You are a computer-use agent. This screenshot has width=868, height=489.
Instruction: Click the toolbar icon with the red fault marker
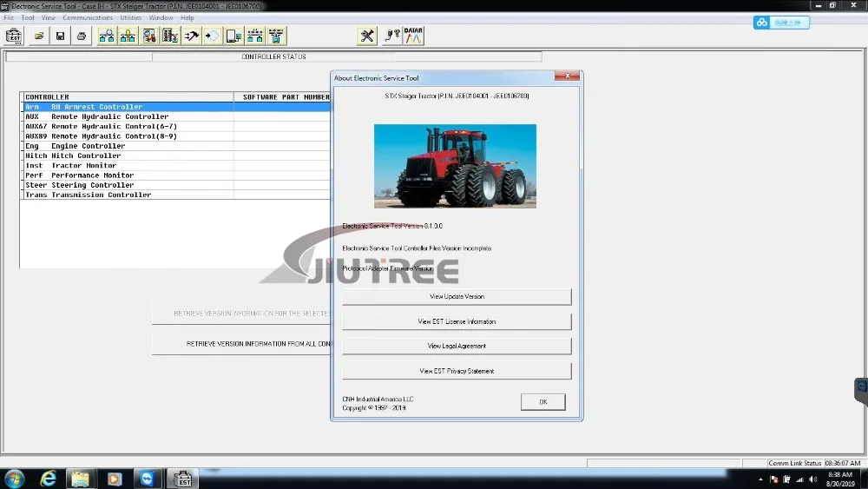point(149,36)
